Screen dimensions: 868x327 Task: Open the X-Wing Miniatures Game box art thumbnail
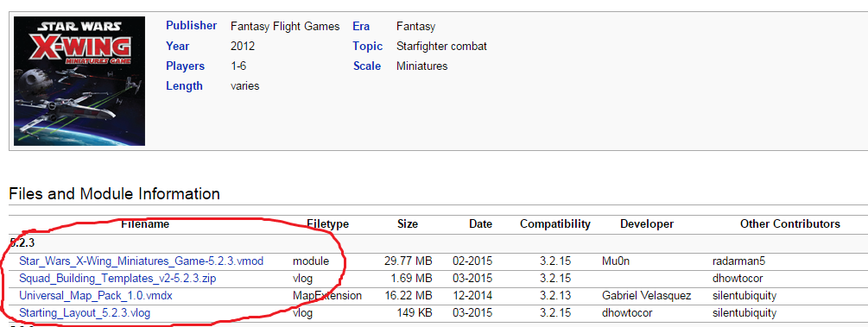pos(79,81)
